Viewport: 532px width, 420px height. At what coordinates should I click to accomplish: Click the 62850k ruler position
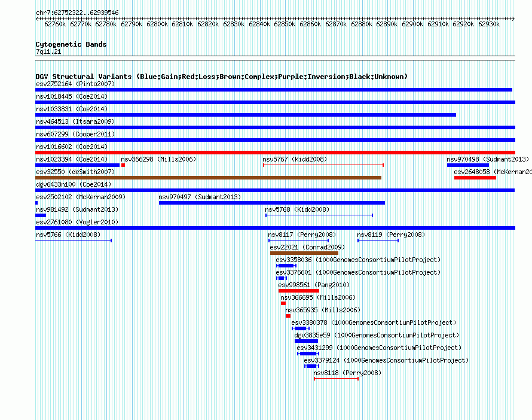(285, 24)
